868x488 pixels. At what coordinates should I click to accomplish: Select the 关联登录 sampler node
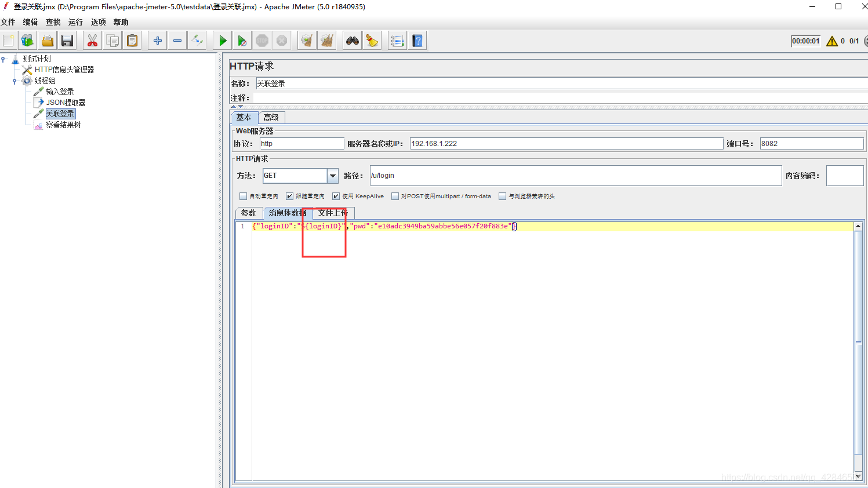(x=60, y=114)
